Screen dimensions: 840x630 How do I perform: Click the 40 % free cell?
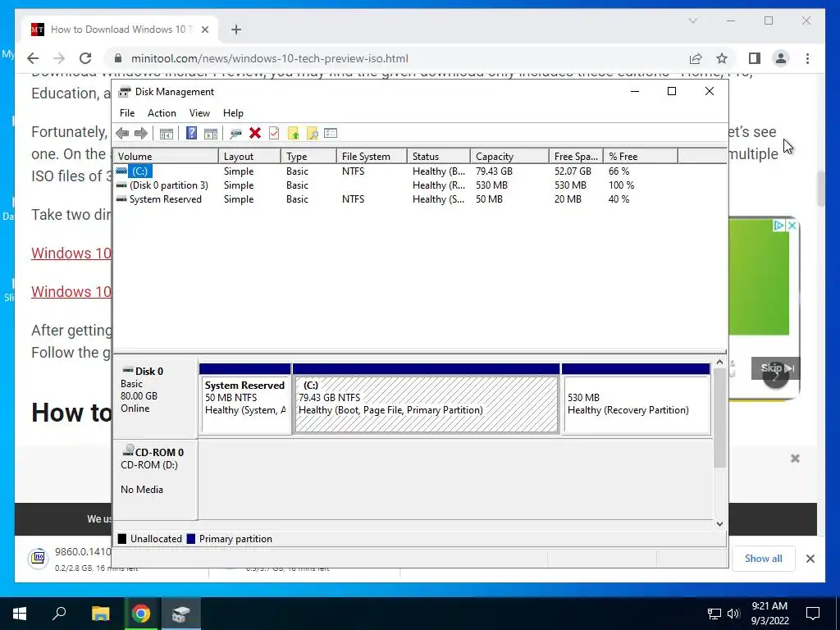619,199
